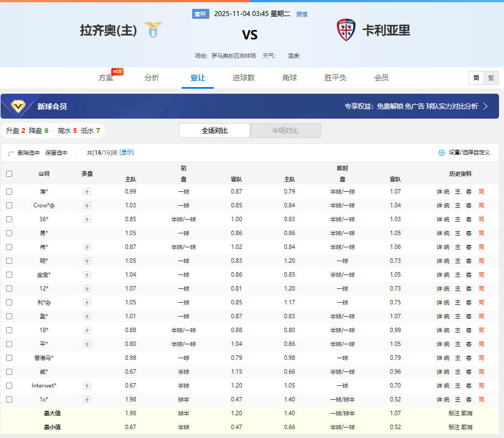This screenshot has width=504, height=438.
Task: Expand multi-handicap plus for 36* row
Action: pos(87,219)
